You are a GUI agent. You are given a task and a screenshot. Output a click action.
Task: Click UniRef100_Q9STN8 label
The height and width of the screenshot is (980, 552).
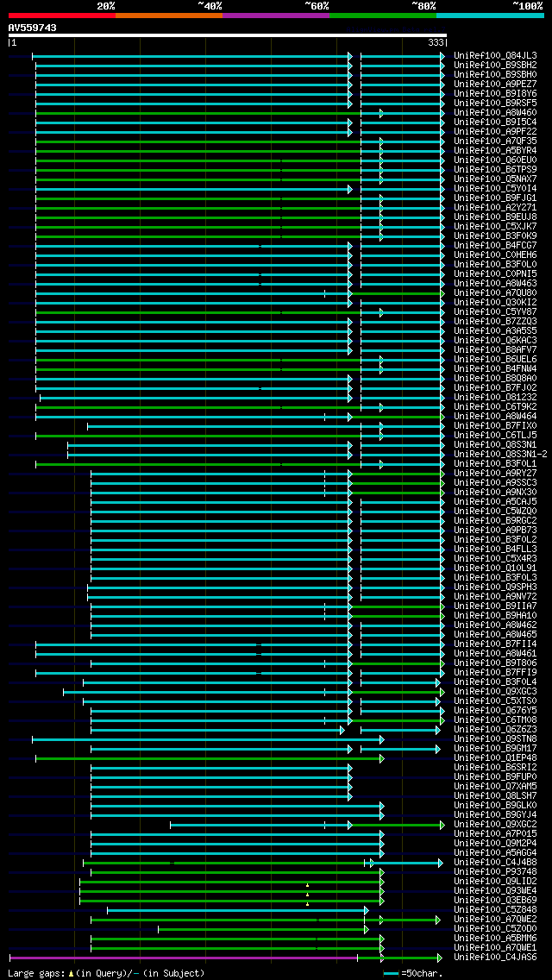click(495, 738)
